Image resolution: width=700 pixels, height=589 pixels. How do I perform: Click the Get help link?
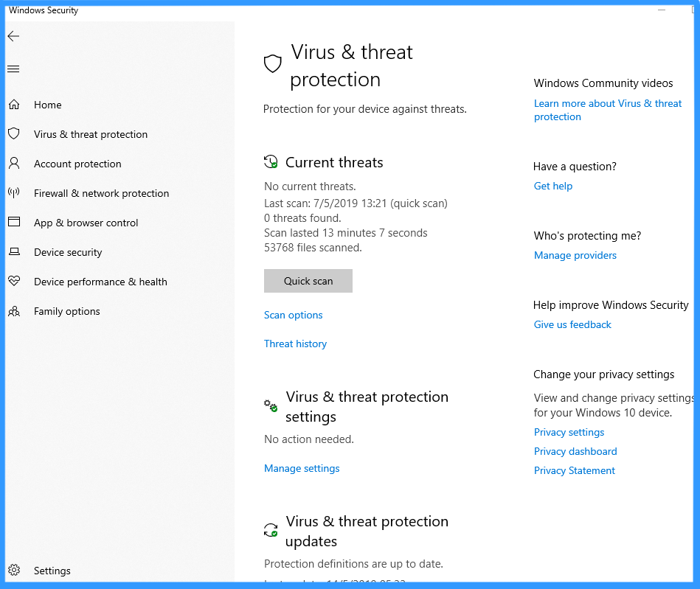point(553,186)
